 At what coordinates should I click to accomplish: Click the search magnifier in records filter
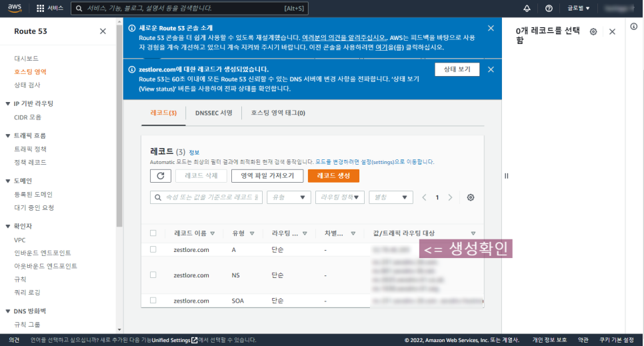click(x=158, y=197)
